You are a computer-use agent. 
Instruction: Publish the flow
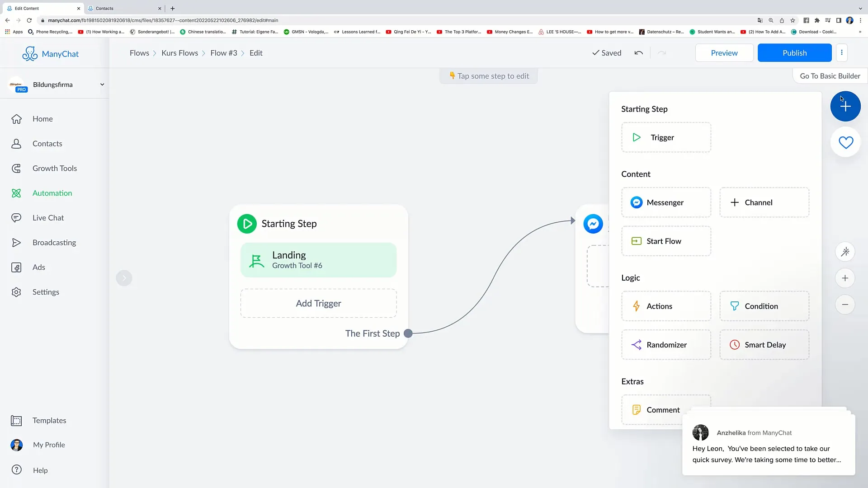click(794, 53)
